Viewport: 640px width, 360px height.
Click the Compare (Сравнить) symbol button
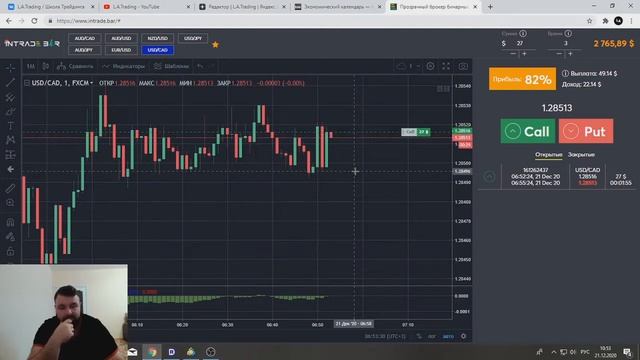point(75,66)
